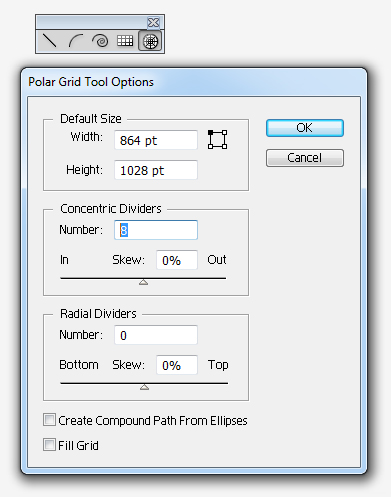Confirm the dialog with OK
Viewport: 391px width, 497px height.
click(x=305, y=128)
